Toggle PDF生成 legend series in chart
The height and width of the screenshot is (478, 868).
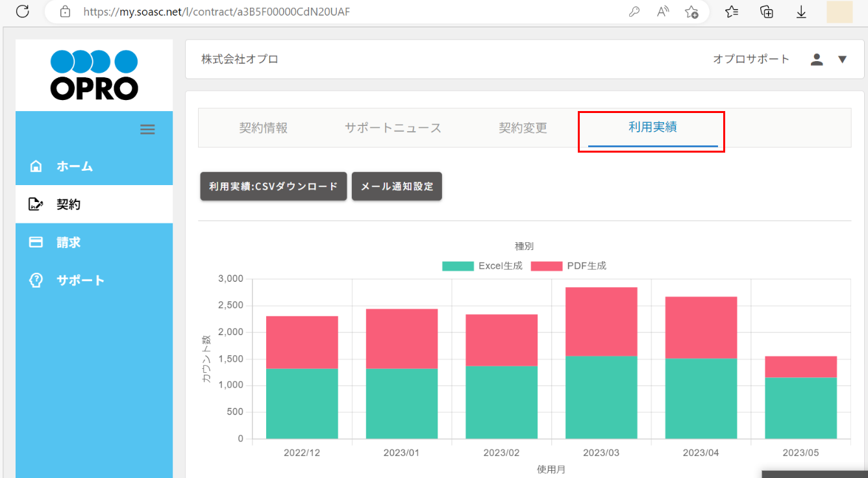(568, 266)
